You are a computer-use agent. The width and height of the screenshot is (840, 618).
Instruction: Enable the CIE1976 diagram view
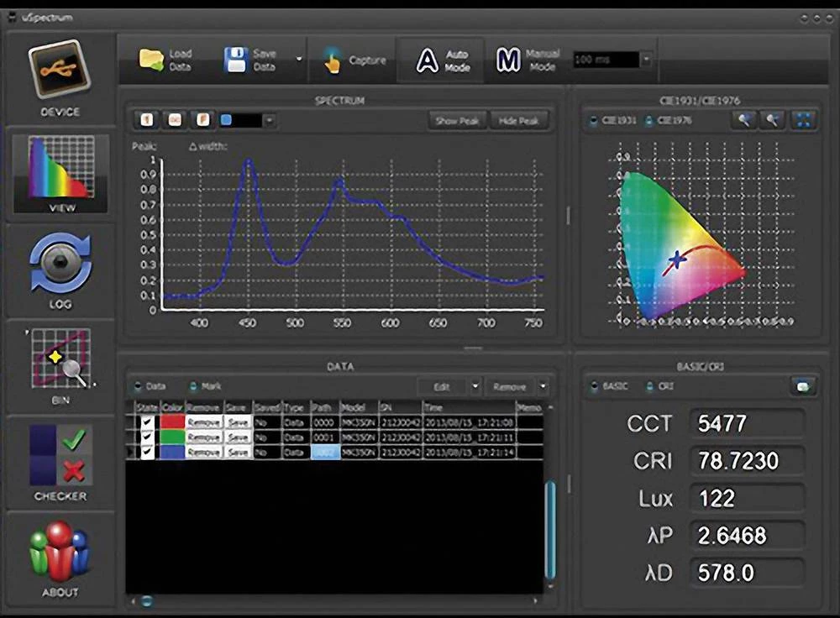[x=648, y=120]
